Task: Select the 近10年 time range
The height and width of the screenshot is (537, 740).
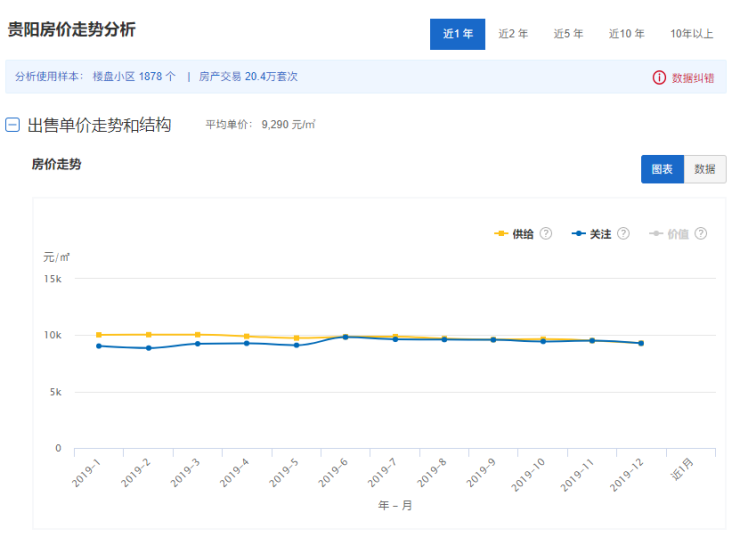Action: click(x=626, y=34)
